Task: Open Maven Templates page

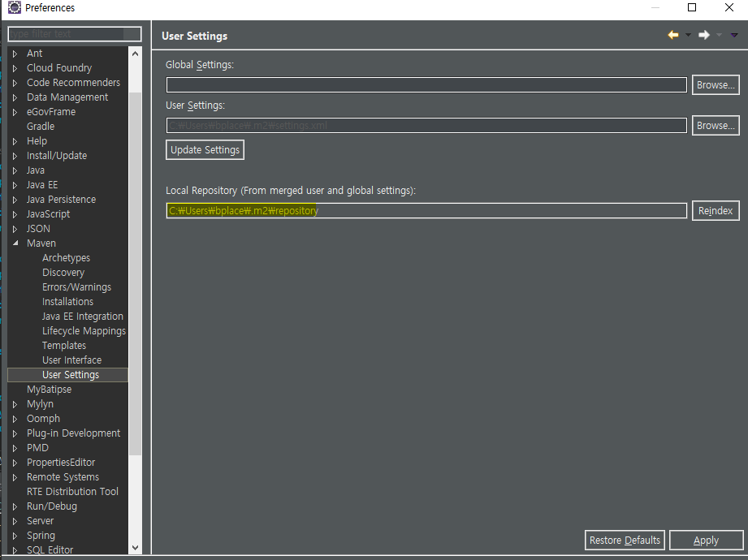Action: 64,346
